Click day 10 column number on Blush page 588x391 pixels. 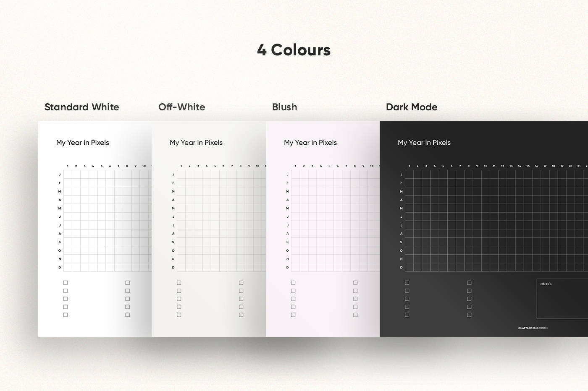tap(372, 166)
